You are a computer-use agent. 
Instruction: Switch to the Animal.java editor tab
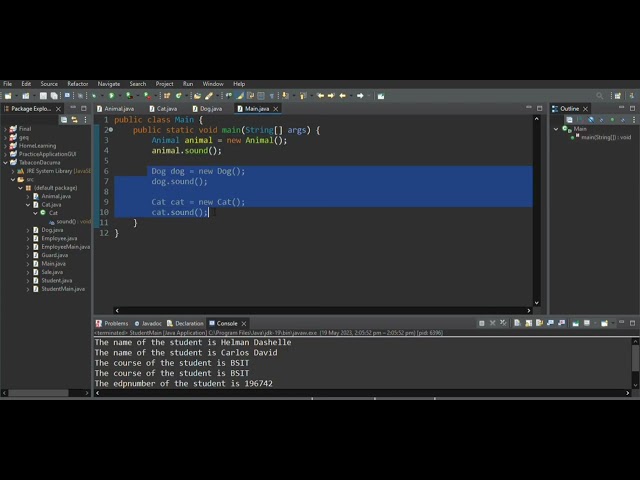click(116, 109)
